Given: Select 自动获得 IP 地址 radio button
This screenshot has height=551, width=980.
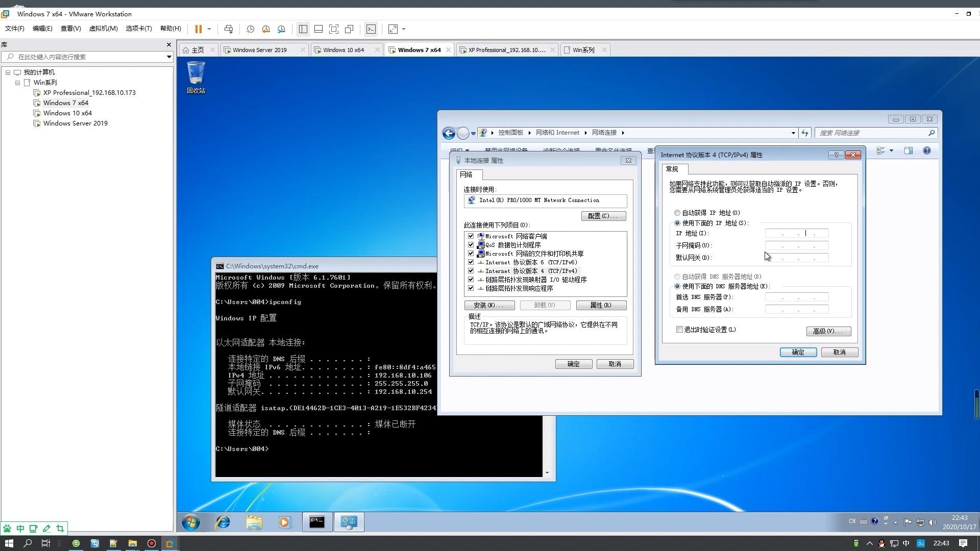Looking at the screenshot, I should click(677, 213).
